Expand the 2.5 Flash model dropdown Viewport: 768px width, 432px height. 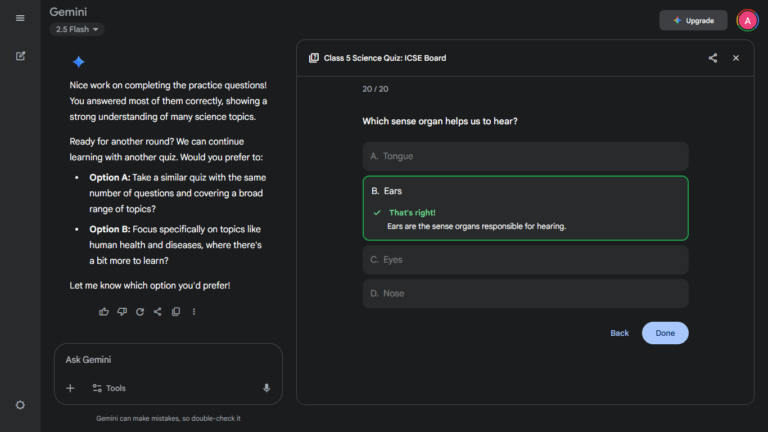click(77, 30)
